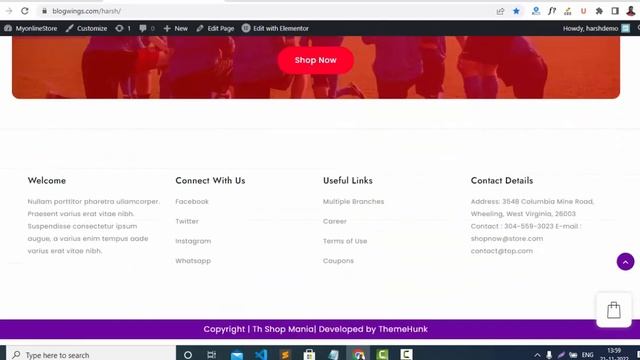This screenshot has height=360, width=640.
Task: Open the comments bubble in admin bar
Action: tap(147, 28)
